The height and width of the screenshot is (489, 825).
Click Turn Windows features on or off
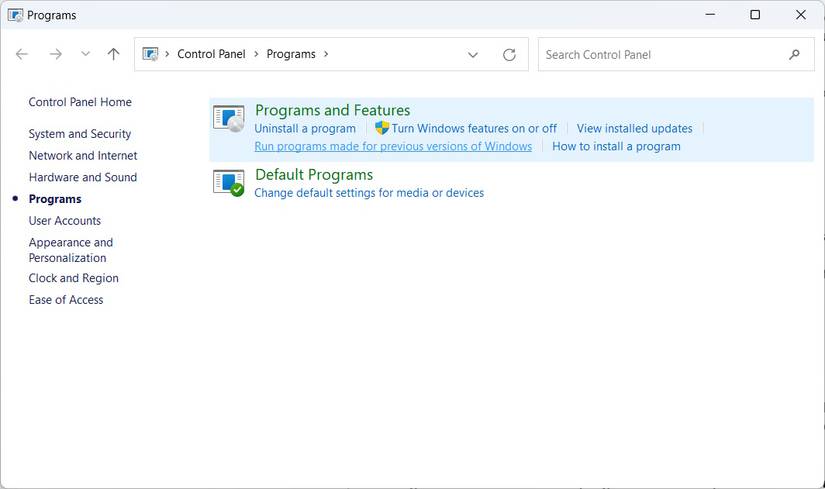point(474,128)
